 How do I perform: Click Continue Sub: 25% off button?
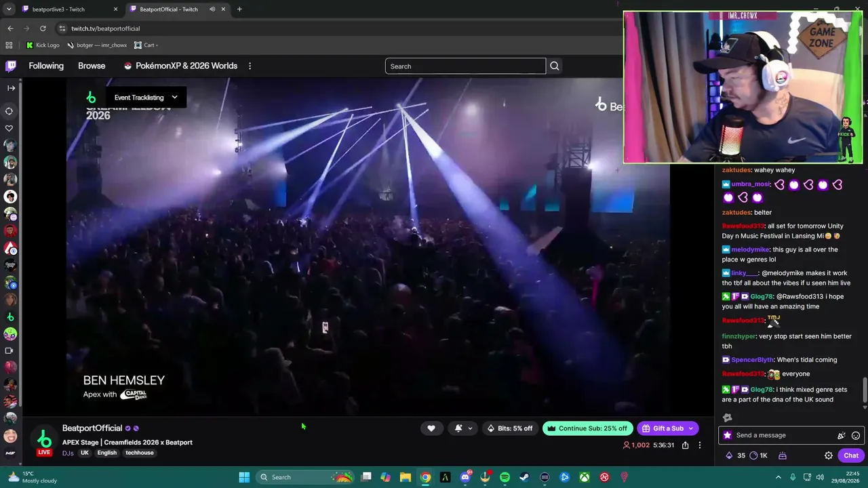pyautogui.click(x=587, y=428)
